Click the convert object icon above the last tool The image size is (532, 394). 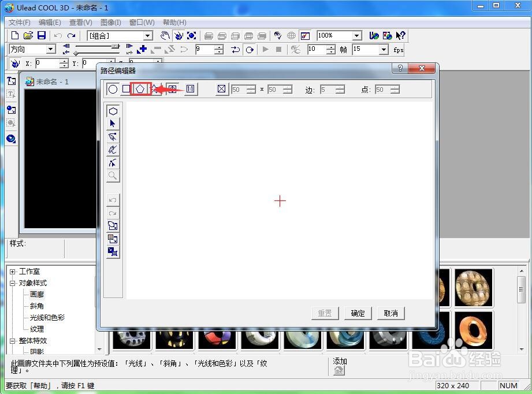[x=113, y=239]
